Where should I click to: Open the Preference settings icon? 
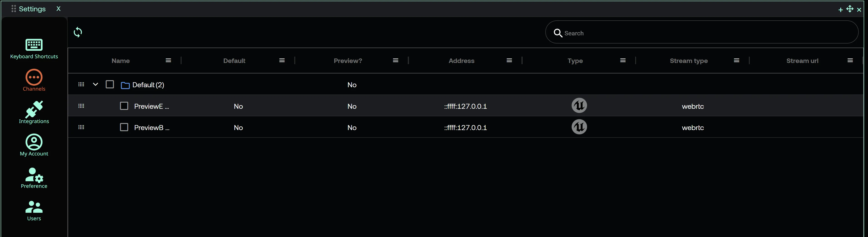tap(34, 175)
